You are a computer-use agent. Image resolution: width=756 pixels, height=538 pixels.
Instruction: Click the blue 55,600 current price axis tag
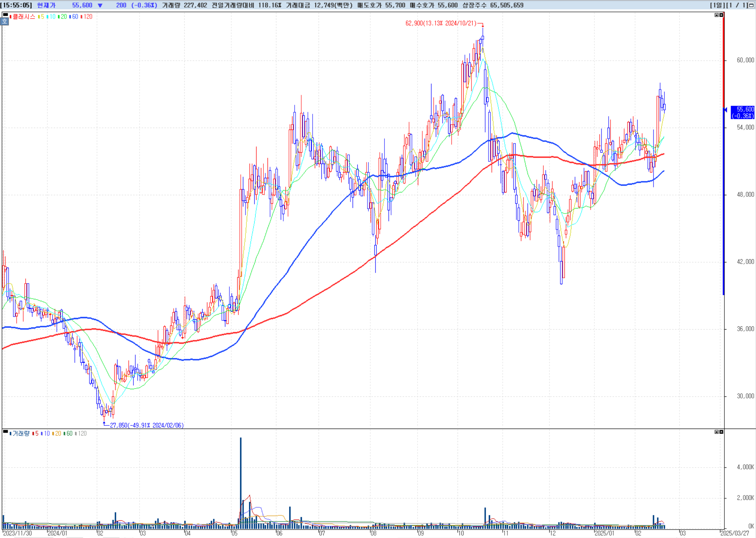(x=743, y=112)
